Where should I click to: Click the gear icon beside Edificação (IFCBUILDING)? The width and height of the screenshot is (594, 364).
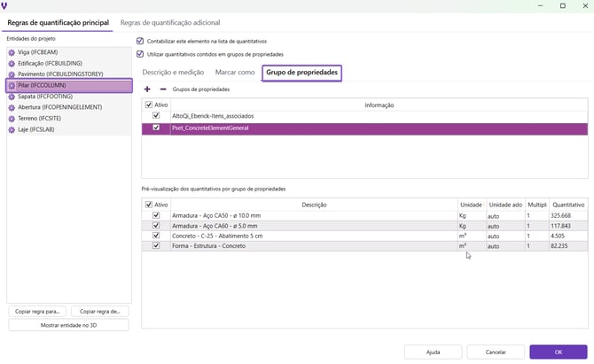(x=12, y=64)
